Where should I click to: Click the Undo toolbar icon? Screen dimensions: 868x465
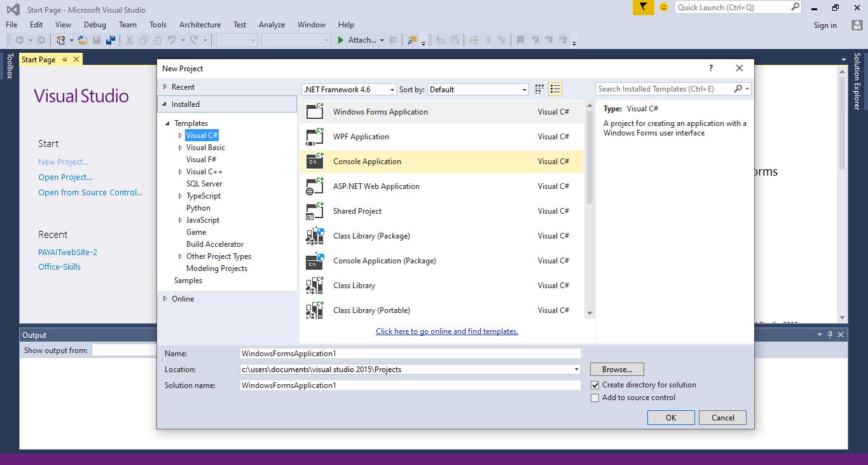172,40
